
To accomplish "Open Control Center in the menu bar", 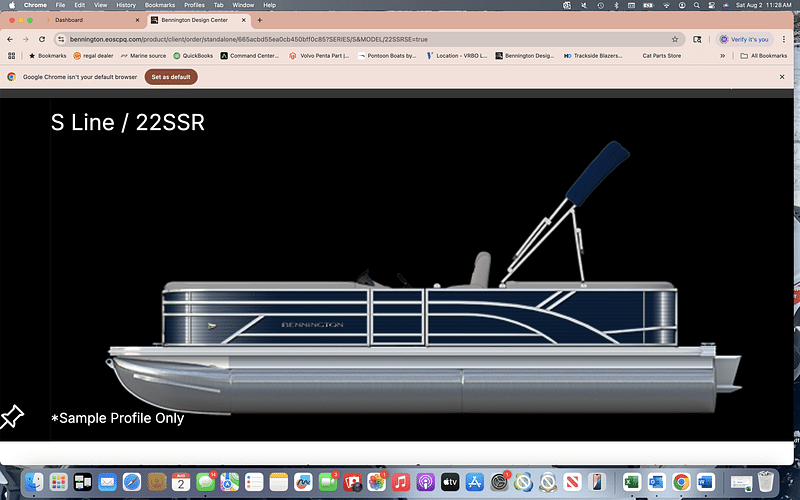I will tap(711, 5).
